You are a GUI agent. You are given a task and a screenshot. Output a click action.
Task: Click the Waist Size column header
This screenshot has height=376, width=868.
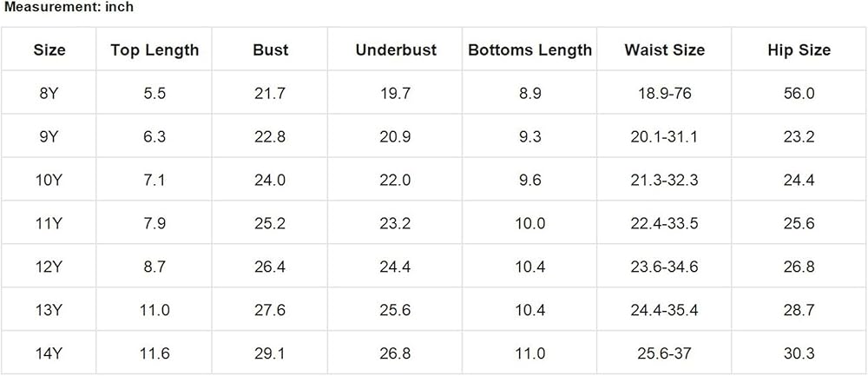tap(664, 49)
